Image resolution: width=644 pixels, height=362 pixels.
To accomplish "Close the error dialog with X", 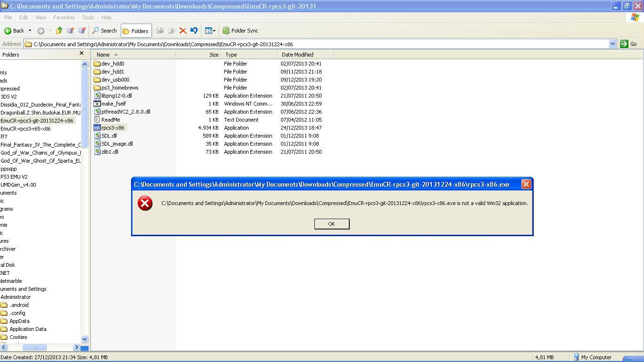I will coord(526,184).
